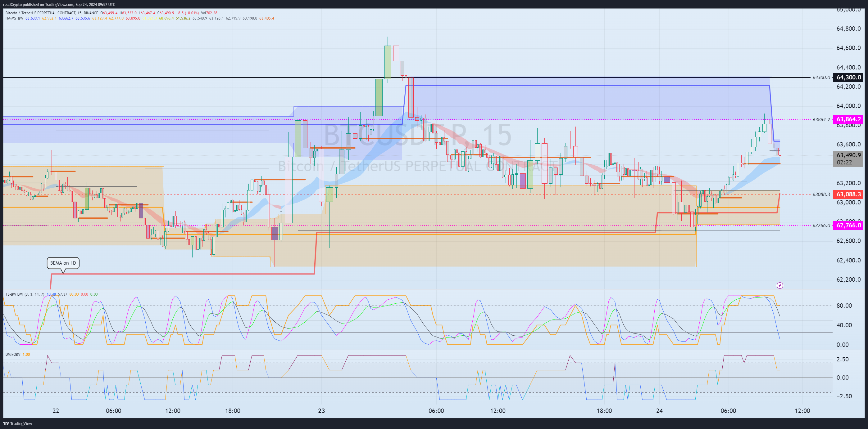Click the red 63,088.3 price label
Image resolution: width=868 pixels, height=429 pixels.
click(848, 194)
